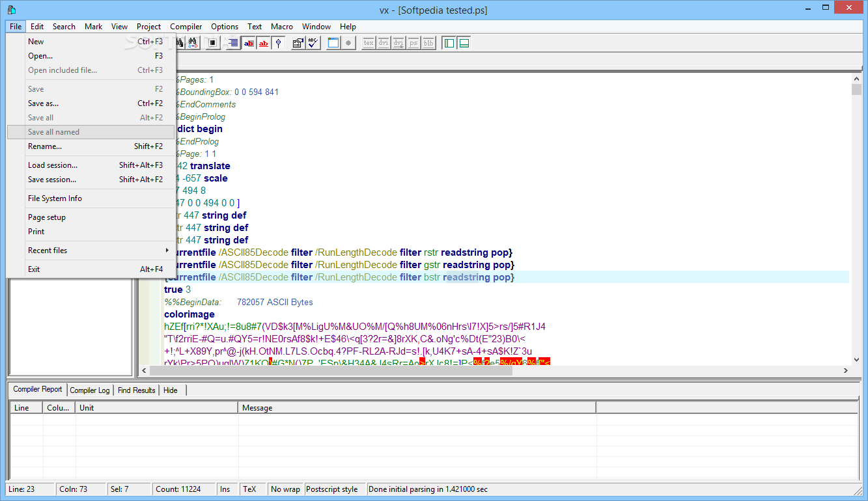The image size is (868, 501).
Task: Click the 'colorimage' line in the editor
Action: (x=189, y=314)
